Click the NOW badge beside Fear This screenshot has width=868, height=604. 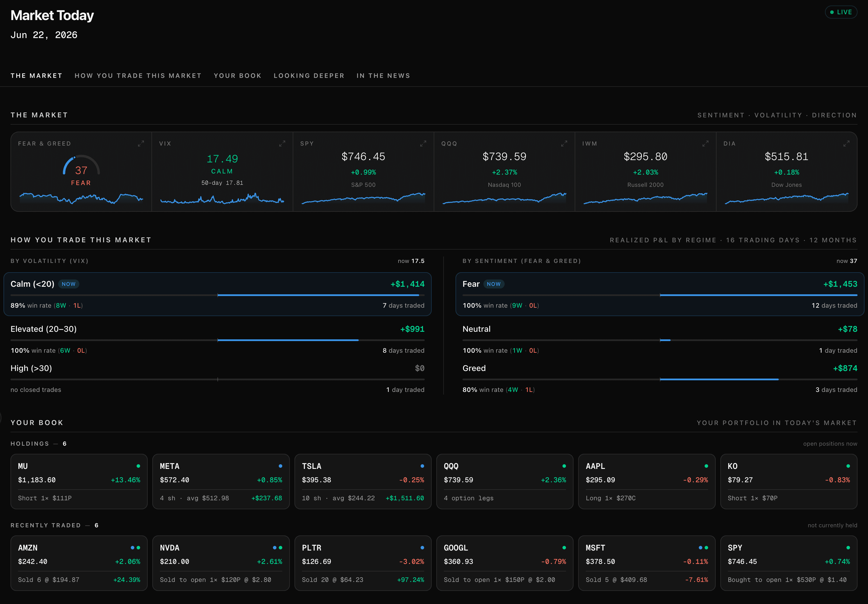click(x=494, y=284)
